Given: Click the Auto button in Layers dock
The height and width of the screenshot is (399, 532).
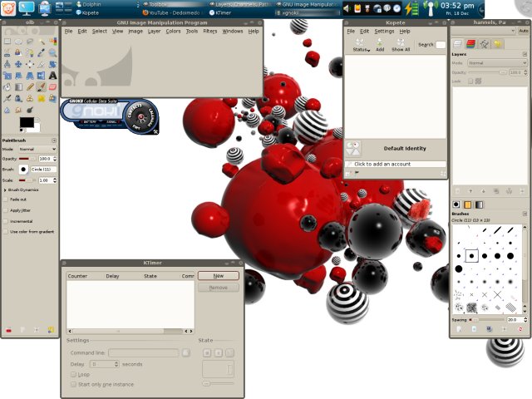Looking at the screenshot, I should pyautogui.click(x=524, y=31).
